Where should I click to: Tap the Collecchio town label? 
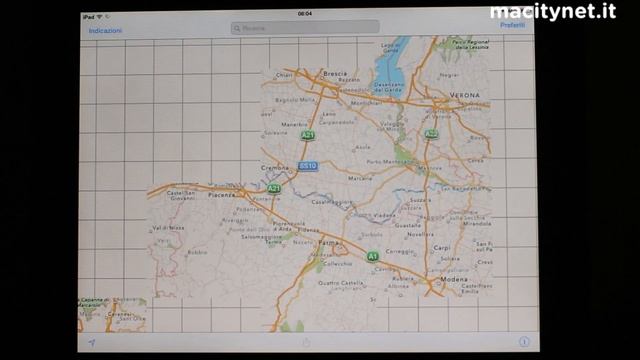(338, 264)
